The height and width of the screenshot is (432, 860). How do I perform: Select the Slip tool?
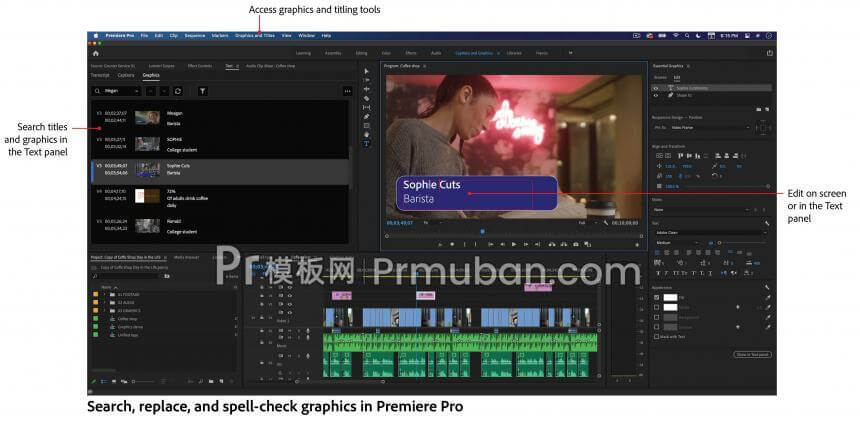pos(366,107)
